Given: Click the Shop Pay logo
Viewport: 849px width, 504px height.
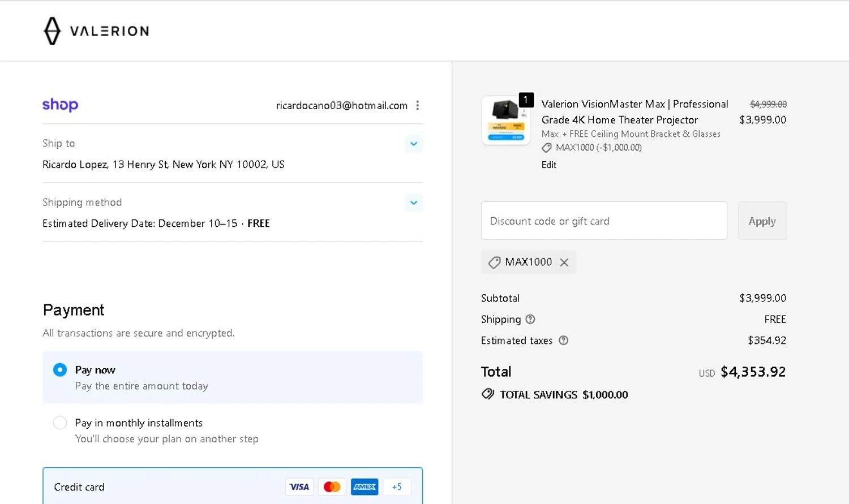Looking at the screenshot, I should coord(60,105).
